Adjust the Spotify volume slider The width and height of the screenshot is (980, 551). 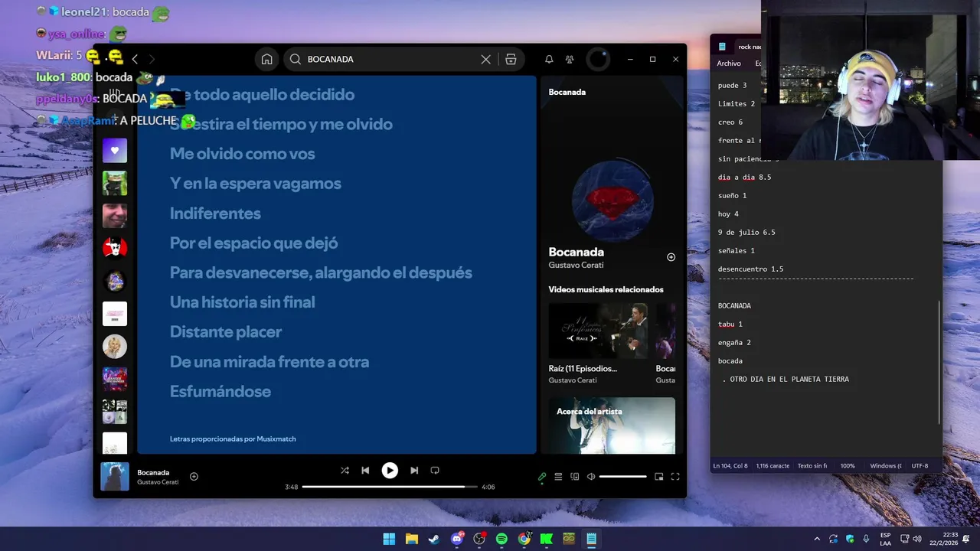pos(622,477)
